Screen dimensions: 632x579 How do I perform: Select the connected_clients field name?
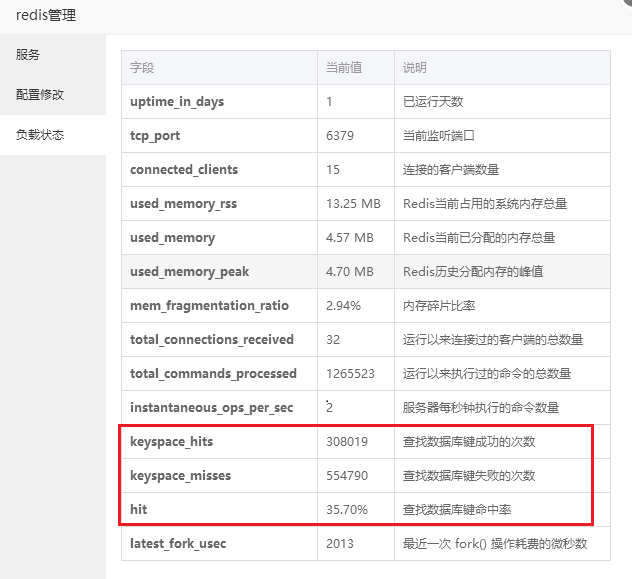[x=184, y=170]
